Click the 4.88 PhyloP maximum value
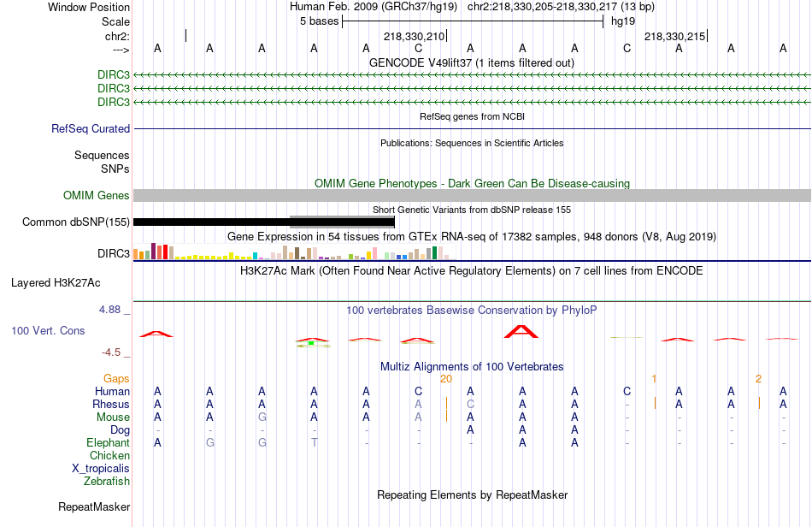This screenshot has width=812, height=527. pos(109,310)
